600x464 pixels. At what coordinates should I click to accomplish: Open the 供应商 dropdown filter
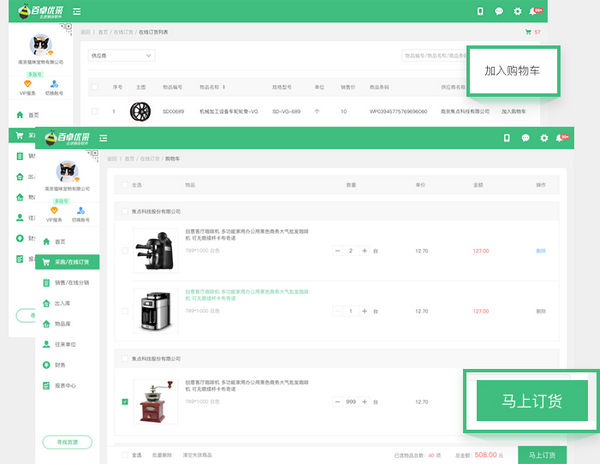(x=122, y=55)
